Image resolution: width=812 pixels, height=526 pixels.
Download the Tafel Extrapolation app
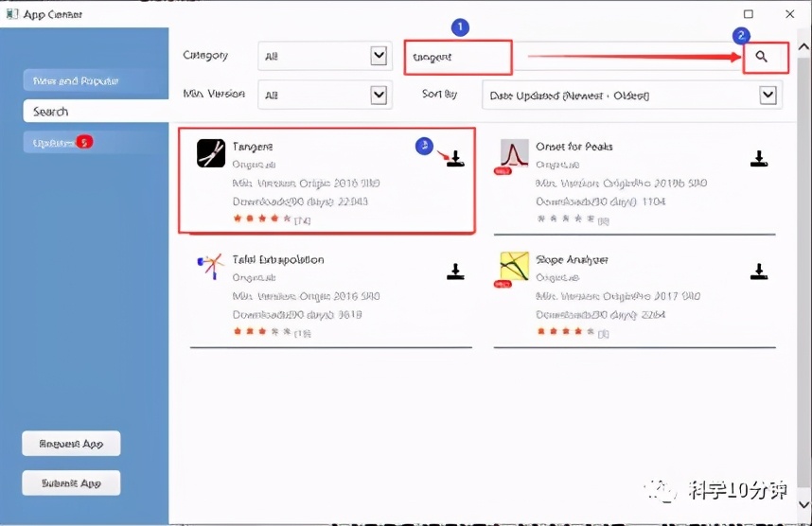[456, 272]
